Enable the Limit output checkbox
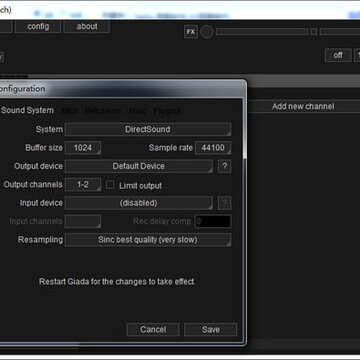 [x=110, y=185]
